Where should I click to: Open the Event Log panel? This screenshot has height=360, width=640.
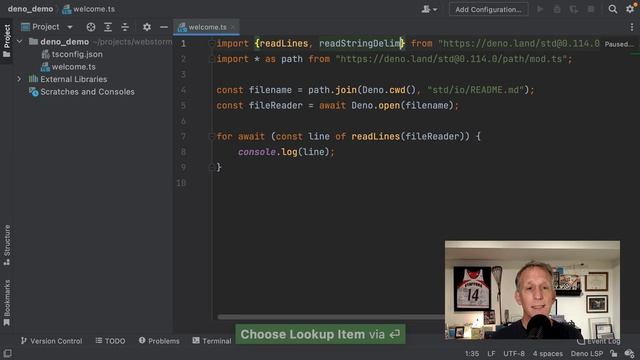coord(599,341)
